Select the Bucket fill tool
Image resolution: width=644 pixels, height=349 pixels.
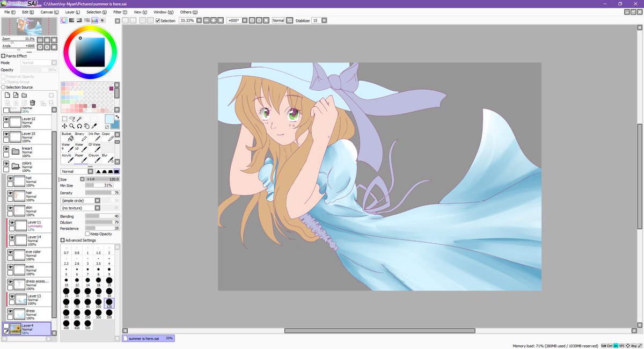click(x=67, y=137)
